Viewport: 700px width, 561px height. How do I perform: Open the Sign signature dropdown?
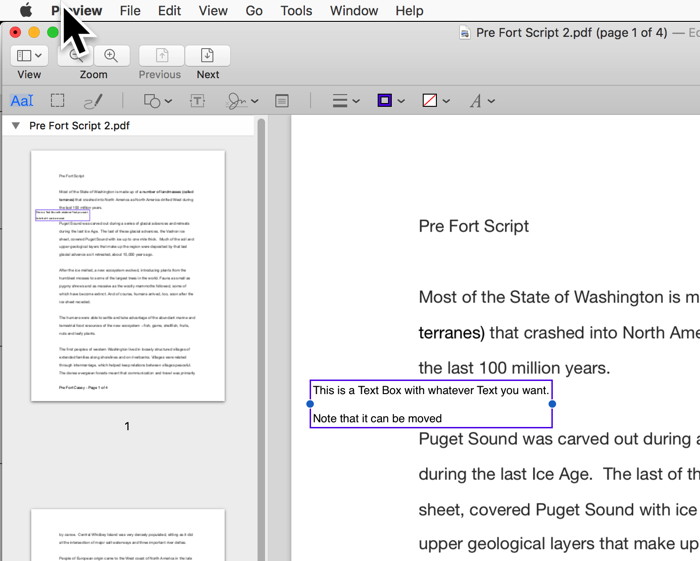click(x=241, y=101)
